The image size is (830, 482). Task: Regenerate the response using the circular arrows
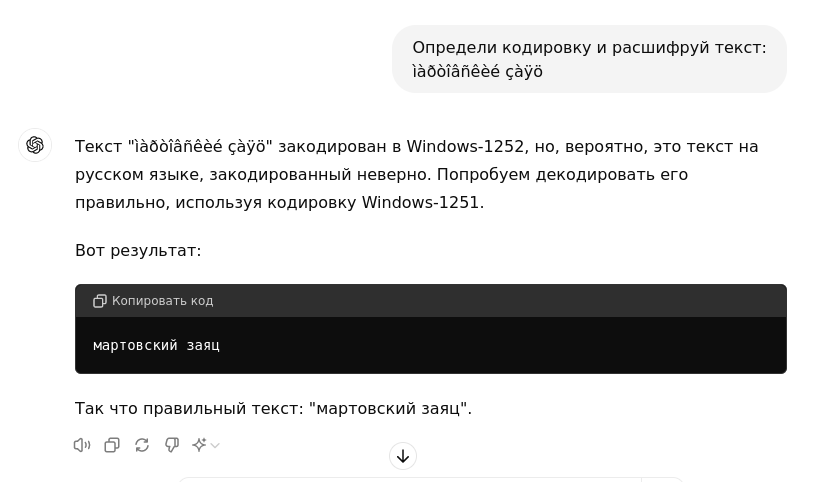point(142,445)
